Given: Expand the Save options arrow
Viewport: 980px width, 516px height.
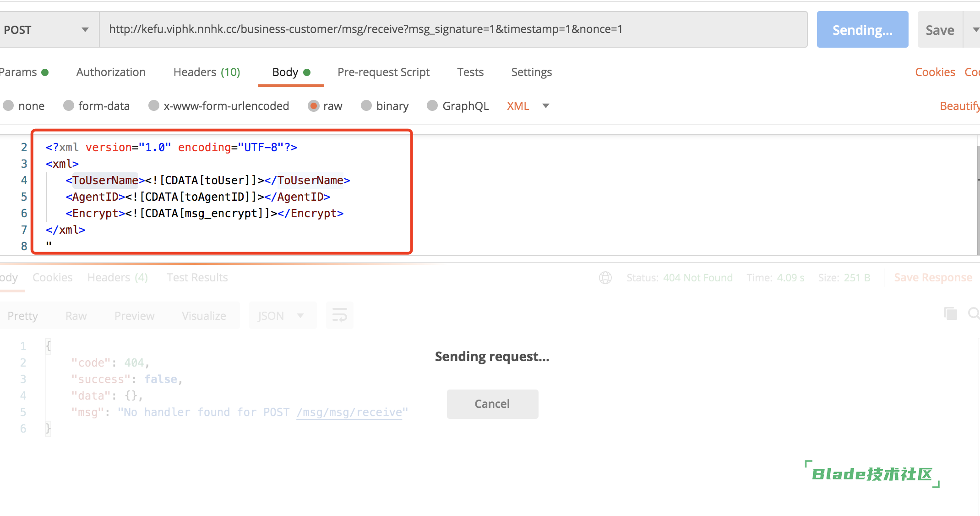Looking at the screenshot, I should coord(975,30).
